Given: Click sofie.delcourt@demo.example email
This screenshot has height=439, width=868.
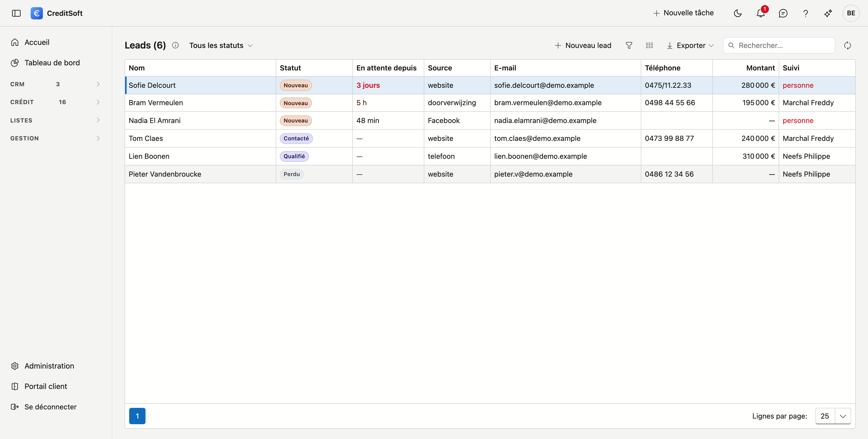Looking at the screenshot, I should tap(544, 85).
